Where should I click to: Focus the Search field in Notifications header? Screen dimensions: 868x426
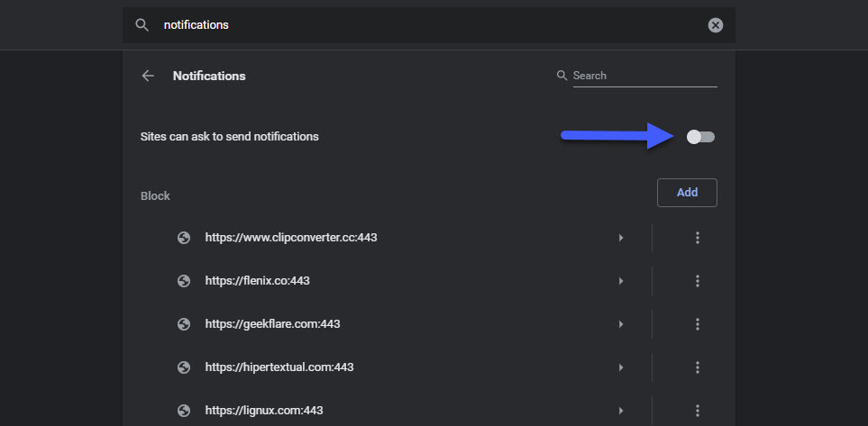click(x=644, y=76)
